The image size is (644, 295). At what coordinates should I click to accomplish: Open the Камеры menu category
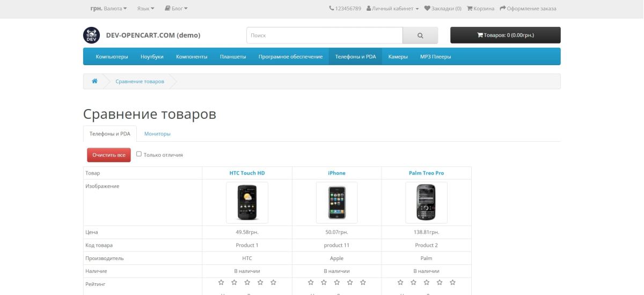pyautogui.click(x=398, y=56)
